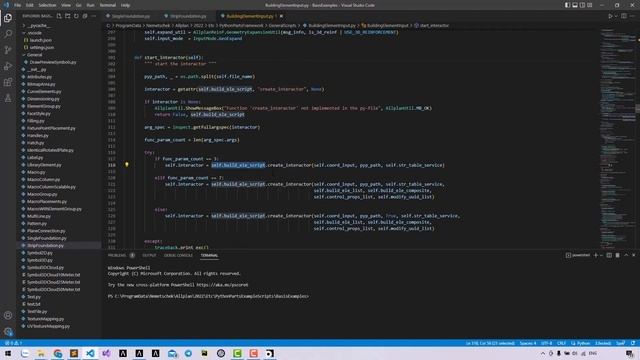Switch to the Output panel tab
This screenshot has height=360, width=640.
[149, 255]
